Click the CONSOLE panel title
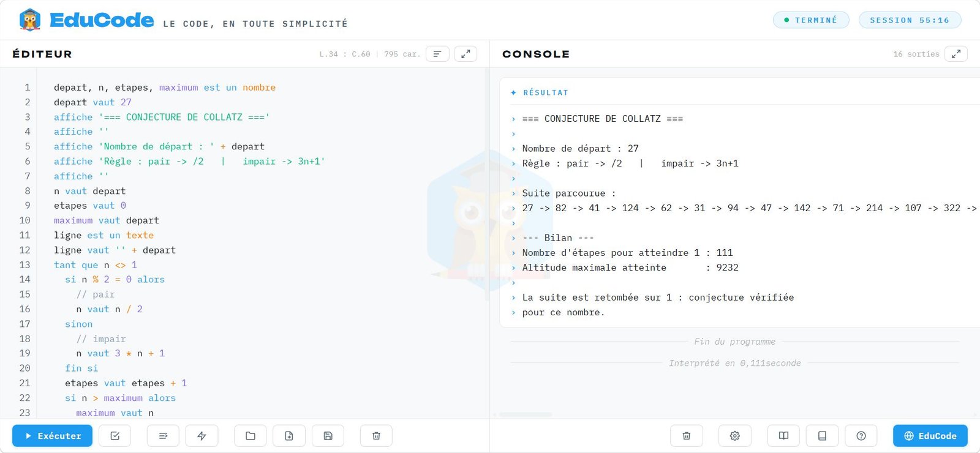Screen dimensions: 980x453 tap(536, 54)
